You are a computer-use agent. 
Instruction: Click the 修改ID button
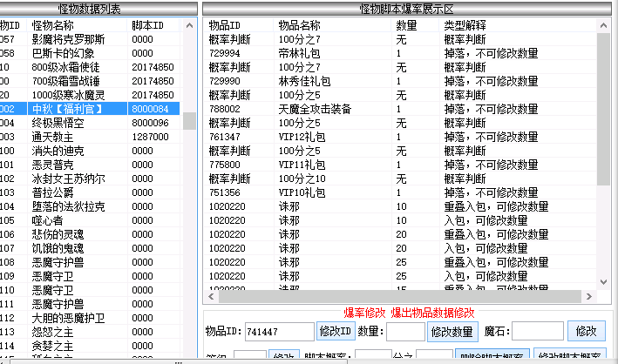336,331
